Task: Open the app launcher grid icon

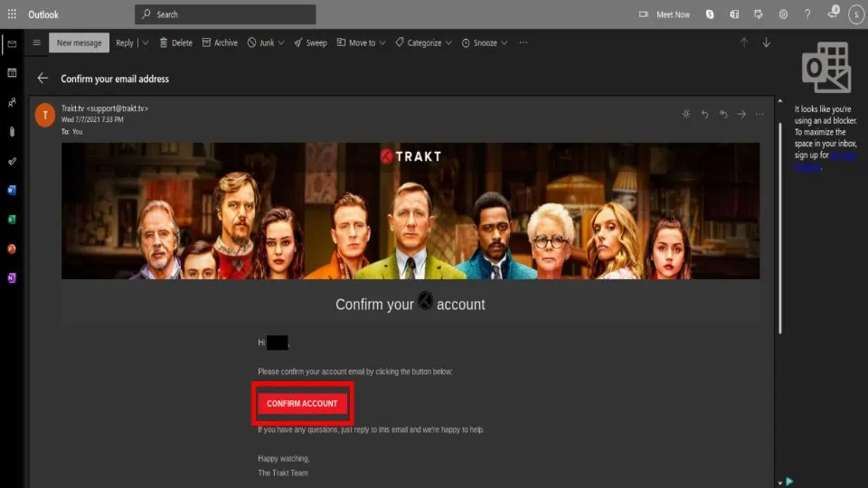Action: point(12,14)
